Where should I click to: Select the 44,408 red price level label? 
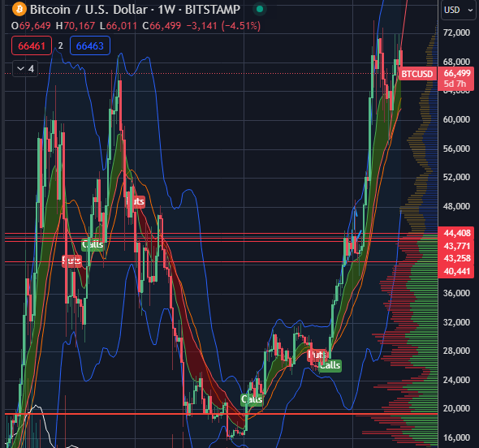point(456,233)
